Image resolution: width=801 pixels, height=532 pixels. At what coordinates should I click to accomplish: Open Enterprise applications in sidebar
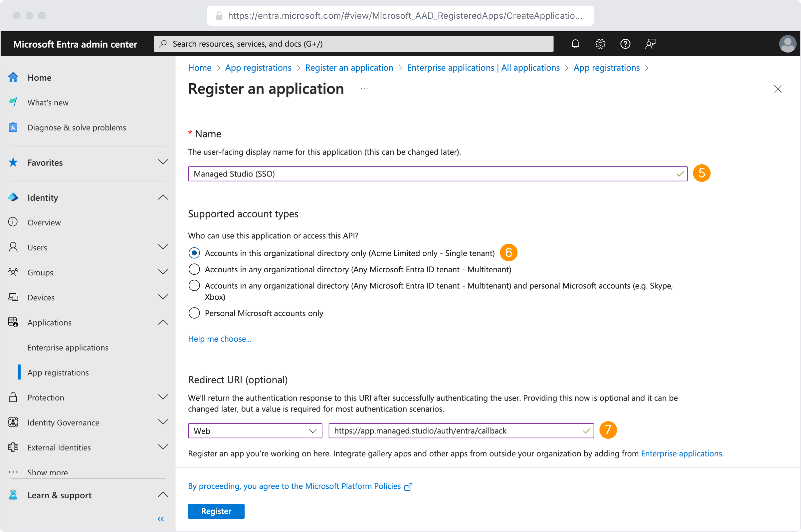pos(68,347)
